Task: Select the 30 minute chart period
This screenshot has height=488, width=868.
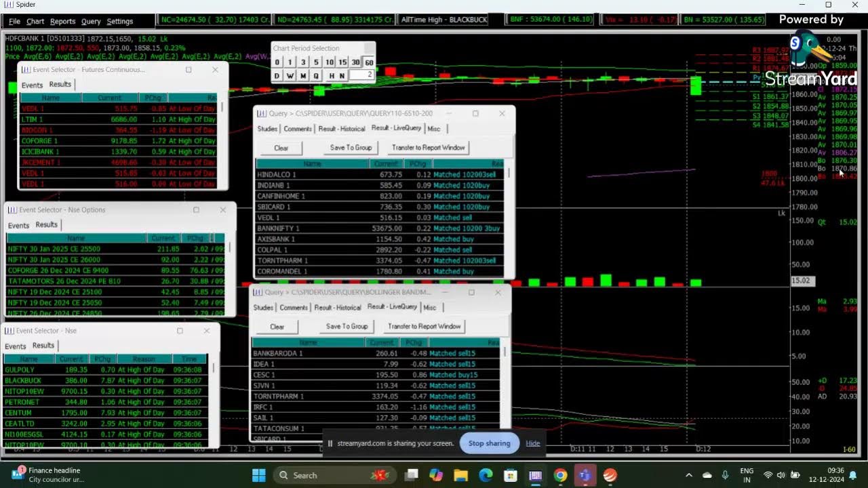Action: (355, 62)
